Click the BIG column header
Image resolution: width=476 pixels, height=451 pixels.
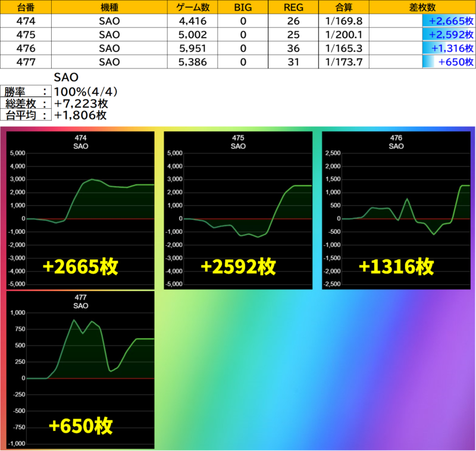(243, 7)
